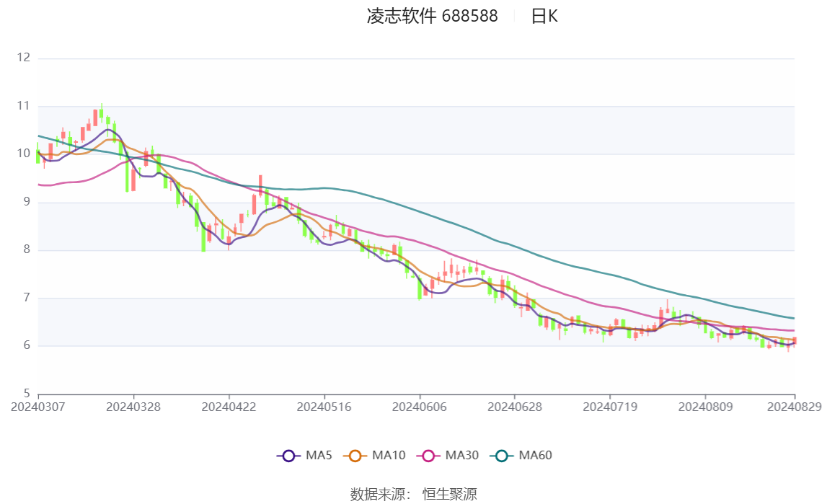Image resolution: width=827 pixels, height=504 pixels.
Task: Click y-axis value label 12
Action: (x=23, y=58)
